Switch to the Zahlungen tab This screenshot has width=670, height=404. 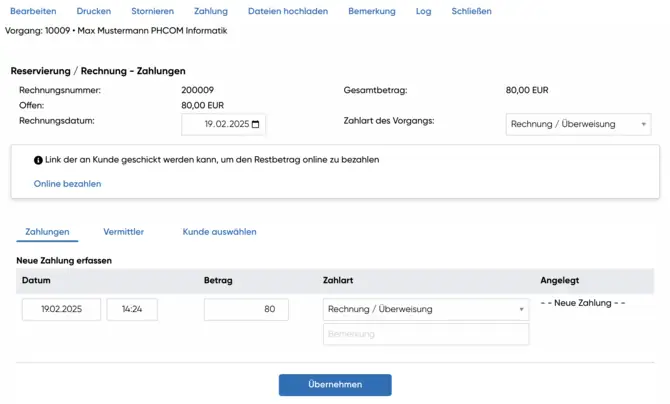pyautogui.click(x=47, y=232)
